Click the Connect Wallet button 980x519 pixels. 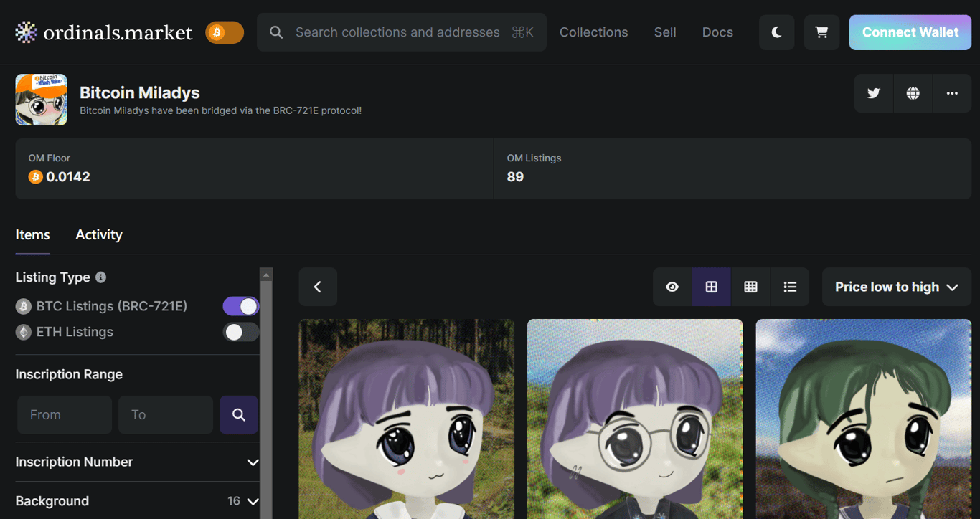click(x=910, y=32)
